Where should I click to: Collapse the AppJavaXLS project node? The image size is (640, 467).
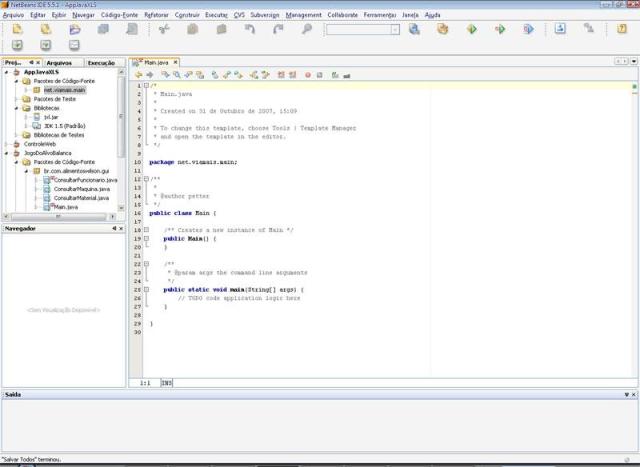[x=6, y=72]
